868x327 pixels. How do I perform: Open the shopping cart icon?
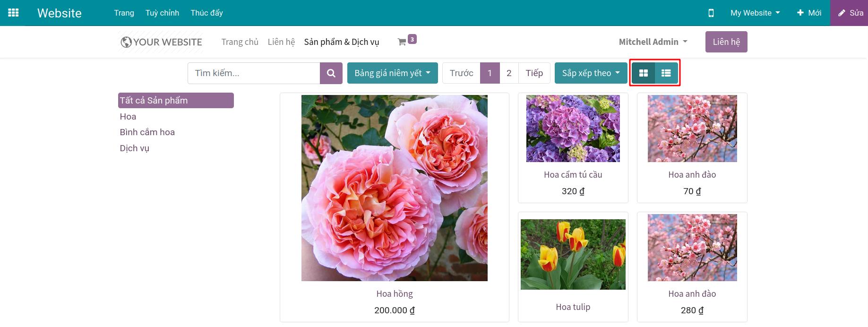click(402, 42)
